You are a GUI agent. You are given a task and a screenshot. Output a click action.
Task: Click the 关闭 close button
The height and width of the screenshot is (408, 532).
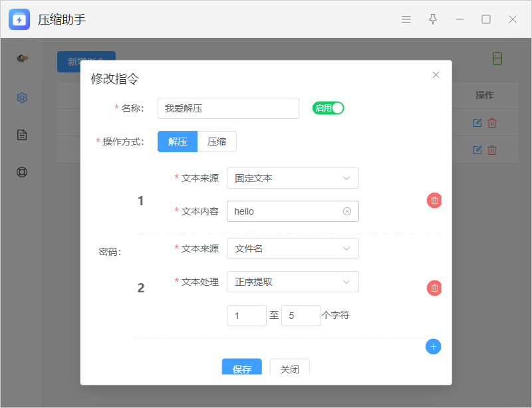click(289, 368)
